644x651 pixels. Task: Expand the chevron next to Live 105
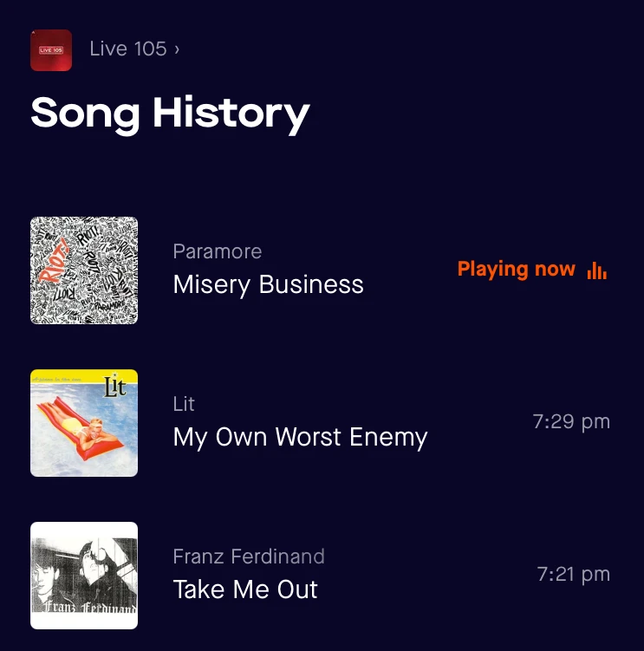(x=177, y=49)
